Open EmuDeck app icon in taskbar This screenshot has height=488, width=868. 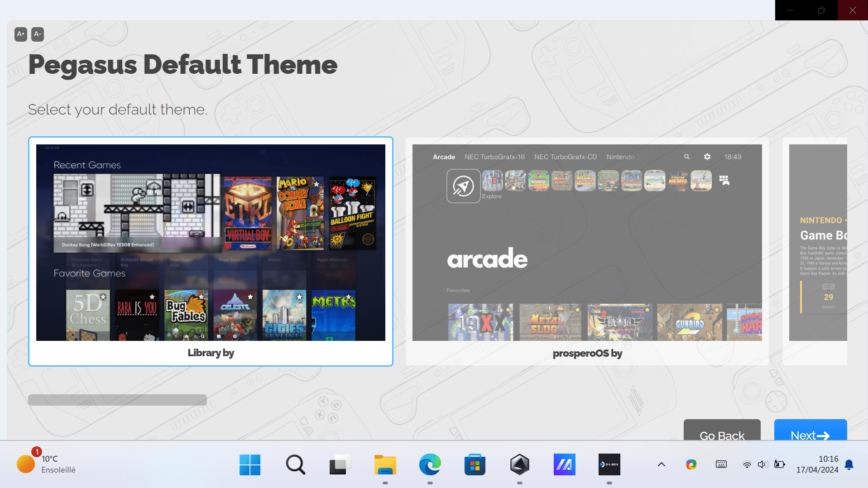click(609, 464)
